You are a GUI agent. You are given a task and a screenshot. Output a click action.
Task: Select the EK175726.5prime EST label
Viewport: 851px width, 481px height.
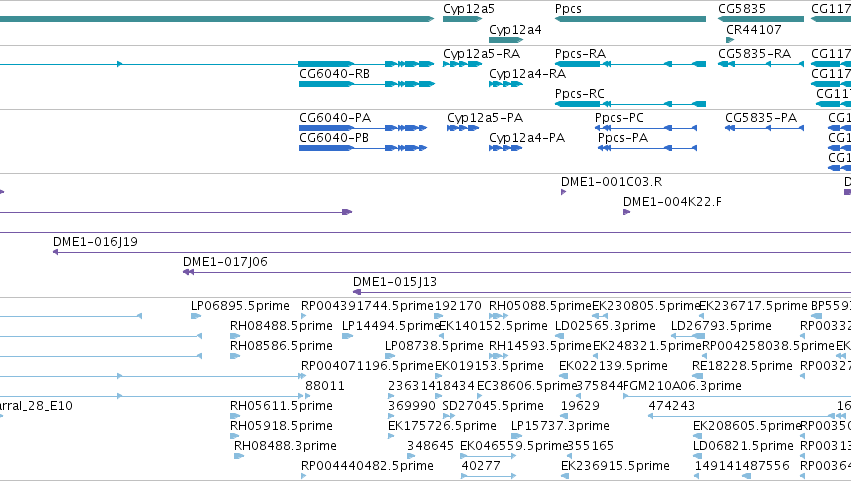[x=442, y=426]
